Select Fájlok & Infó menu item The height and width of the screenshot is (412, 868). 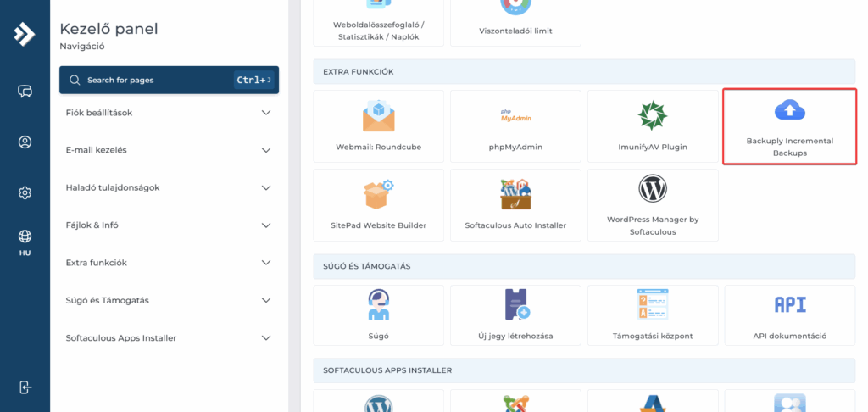[169, 225]
